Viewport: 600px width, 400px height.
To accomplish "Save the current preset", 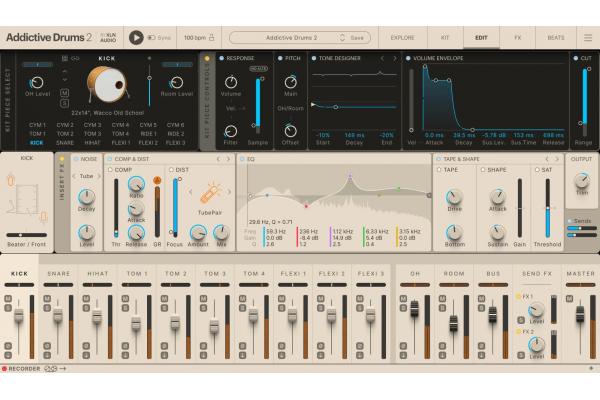I will (x=357, y=38).
